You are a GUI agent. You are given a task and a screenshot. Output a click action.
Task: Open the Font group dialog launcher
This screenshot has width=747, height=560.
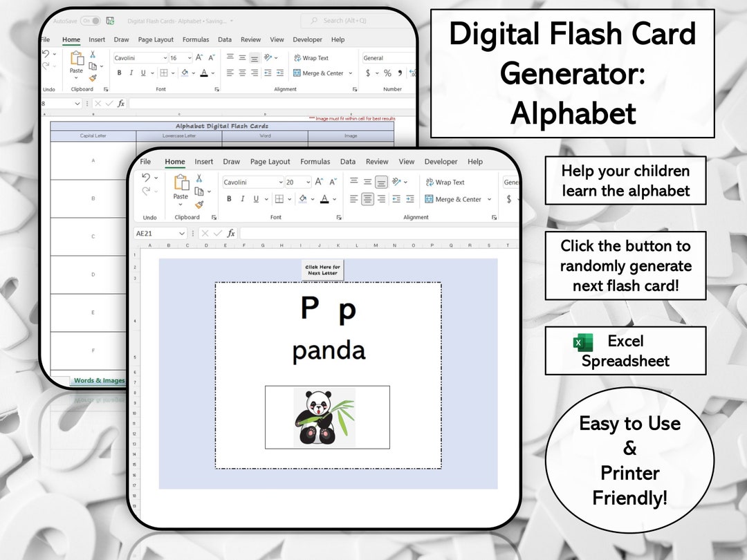pyautogui.click(x=338, y=217)
